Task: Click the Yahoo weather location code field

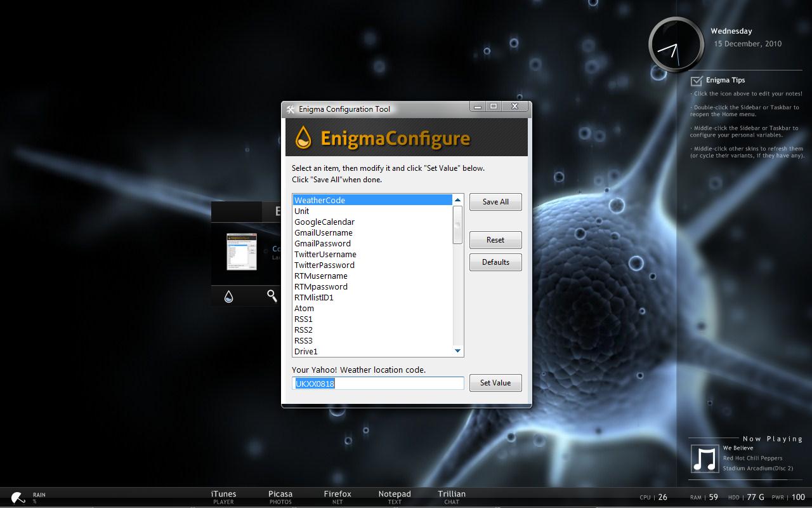Action: (x=377, y=383)
